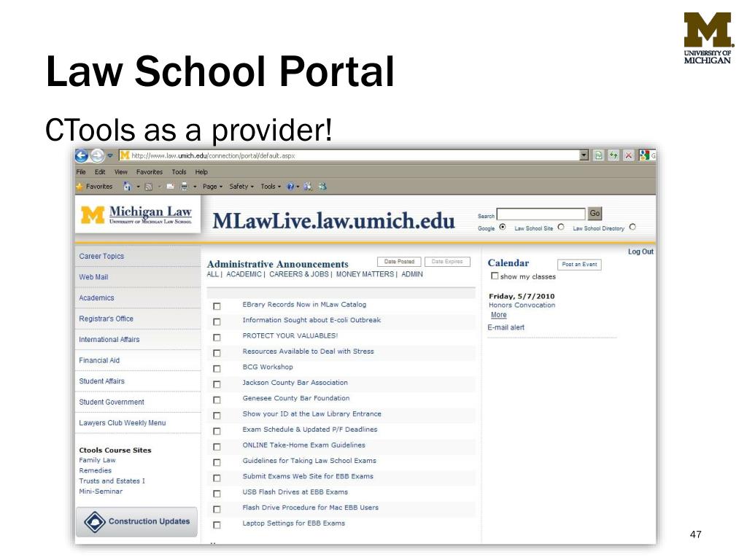747x560 pixels.
Task: Click the Print icon
Action: 185,187
